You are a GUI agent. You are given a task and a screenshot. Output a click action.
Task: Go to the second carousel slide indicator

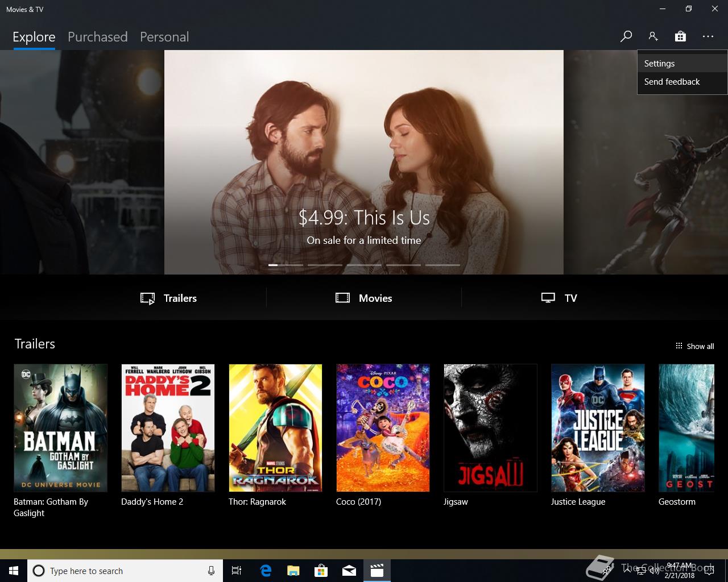325,265
